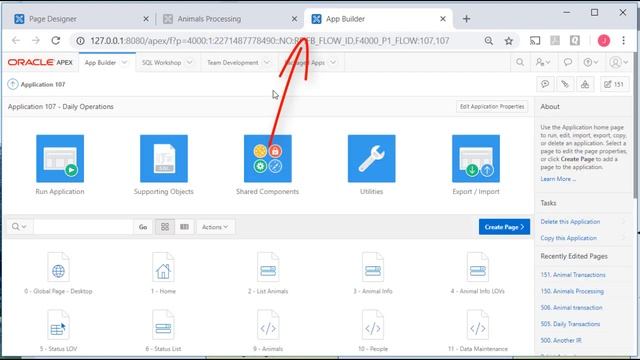640x360 pixels.
Task: Switch to View Icons grid mode
Action: (165, 227)
